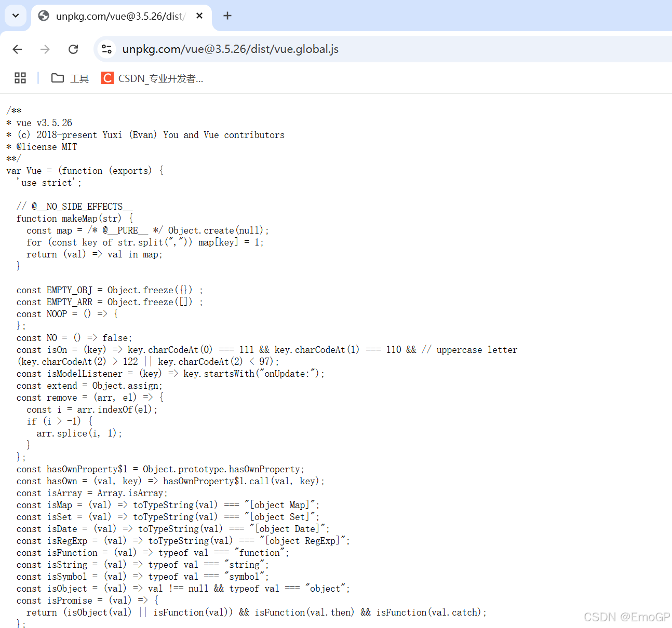Click the '@__NO_SIDE_EFFECTS__' comment
The image size is (672, 628).
[x=74, y=207]
